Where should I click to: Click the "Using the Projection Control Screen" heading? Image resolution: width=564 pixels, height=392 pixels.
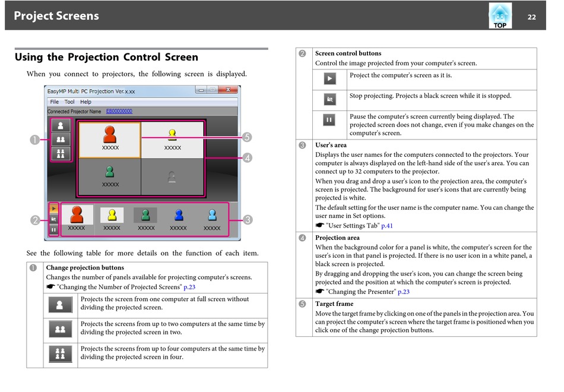click(106, 57)
